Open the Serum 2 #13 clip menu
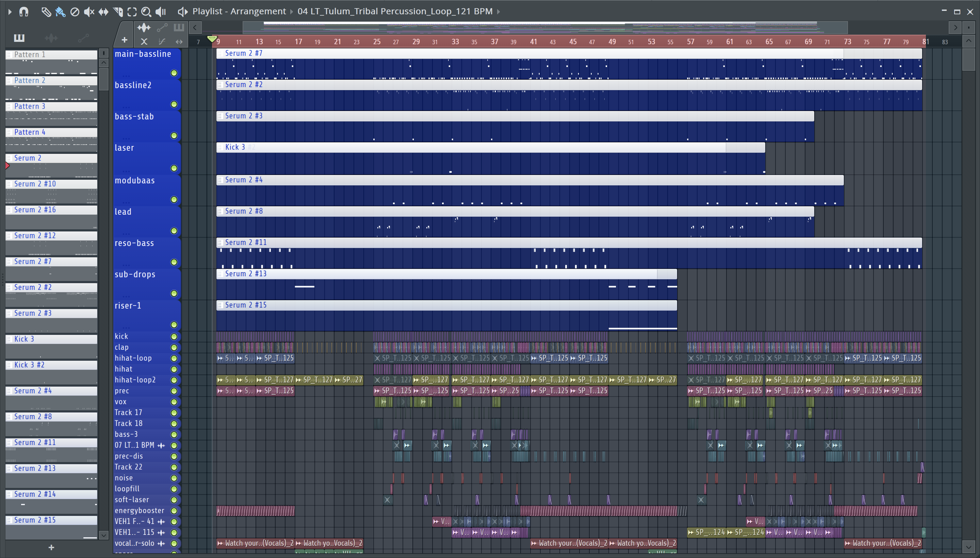This screenshot has height=558, width=980. pyautogui.click(x=220, y=274)
